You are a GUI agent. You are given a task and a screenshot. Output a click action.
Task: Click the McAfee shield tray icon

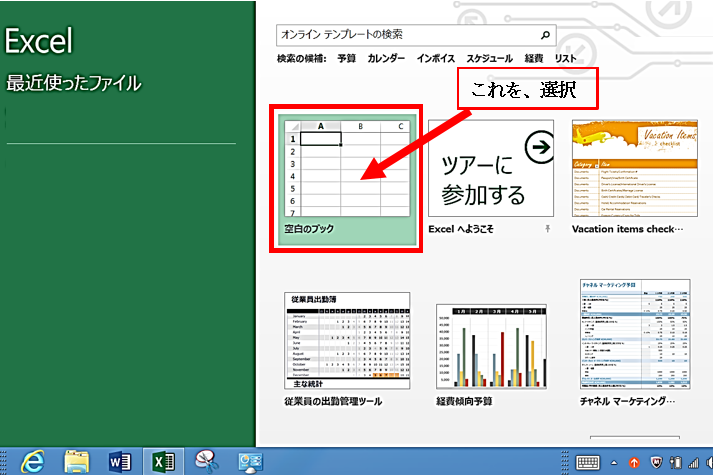(x=656, y=463)
